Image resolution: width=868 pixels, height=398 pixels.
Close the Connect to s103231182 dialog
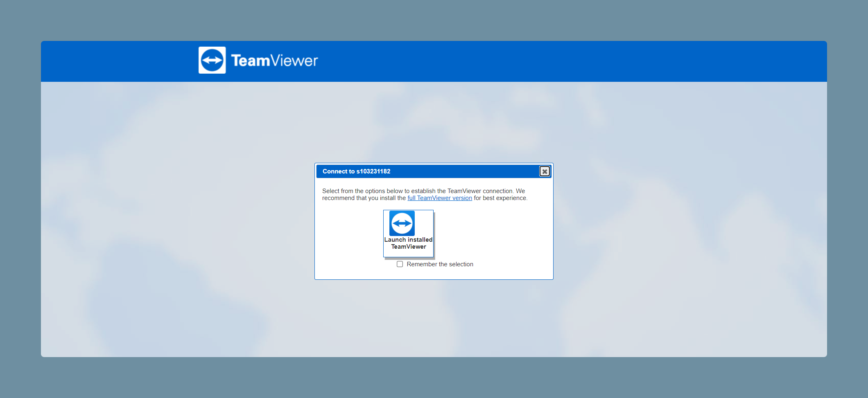click(x=545, y=171)
